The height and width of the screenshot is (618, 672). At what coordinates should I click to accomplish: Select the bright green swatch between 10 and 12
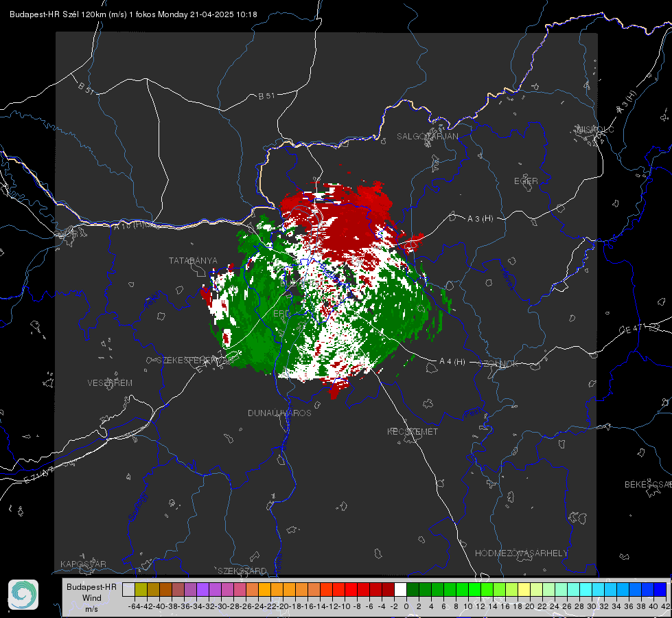click(474, 589)
